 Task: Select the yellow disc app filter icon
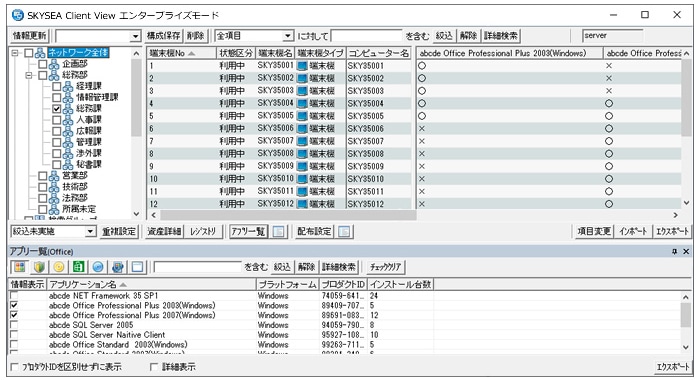tap(59, 267)
